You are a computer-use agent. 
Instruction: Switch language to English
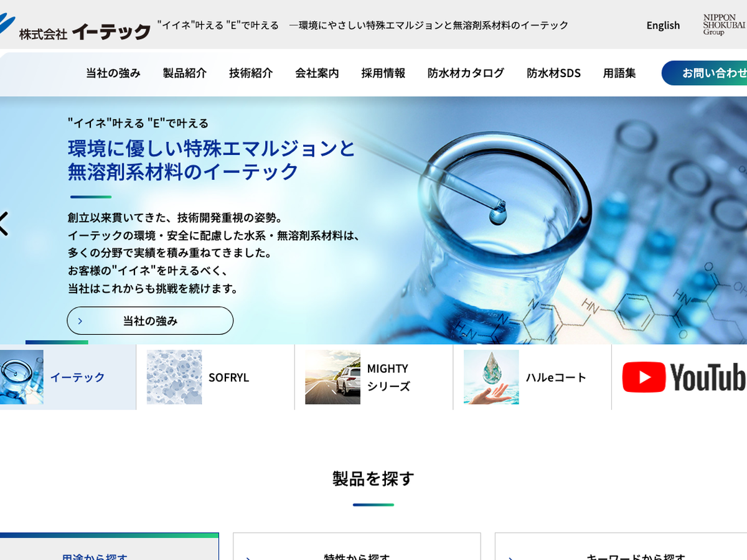(663, 26)
